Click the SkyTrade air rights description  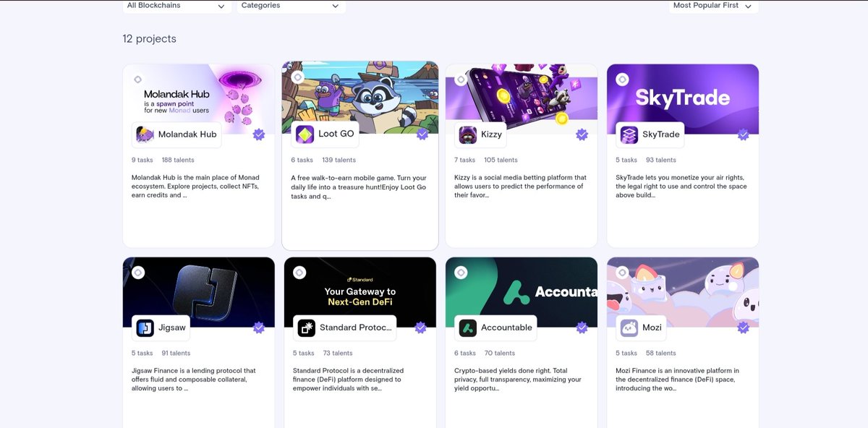click(682, 186)
